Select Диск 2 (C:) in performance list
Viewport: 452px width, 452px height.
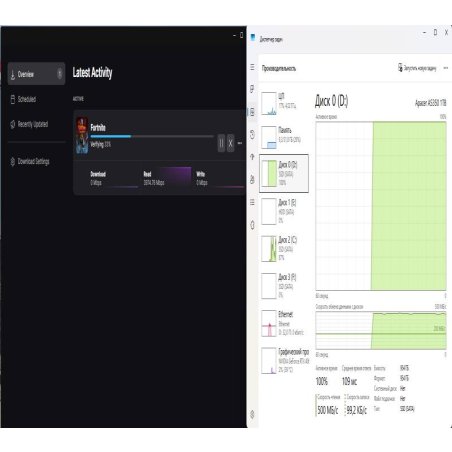click(x=284, y=249)
